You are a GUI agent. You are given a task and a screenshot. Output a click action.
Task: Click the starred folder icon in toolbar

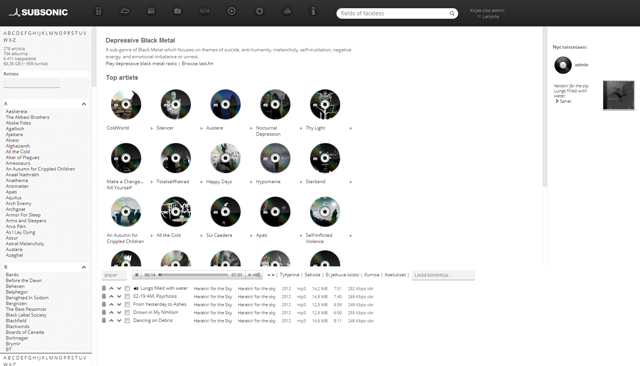[x=178, y=11]
